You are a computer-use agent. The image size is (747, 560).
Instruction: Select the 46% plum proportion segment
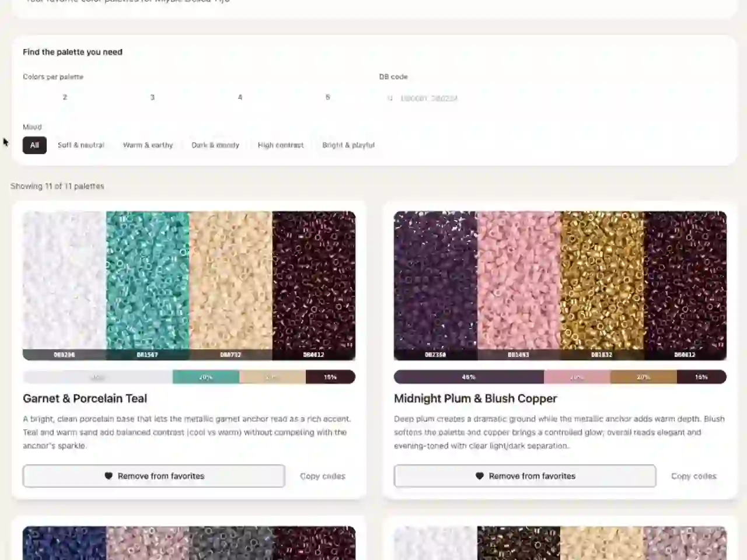[468, 377]
